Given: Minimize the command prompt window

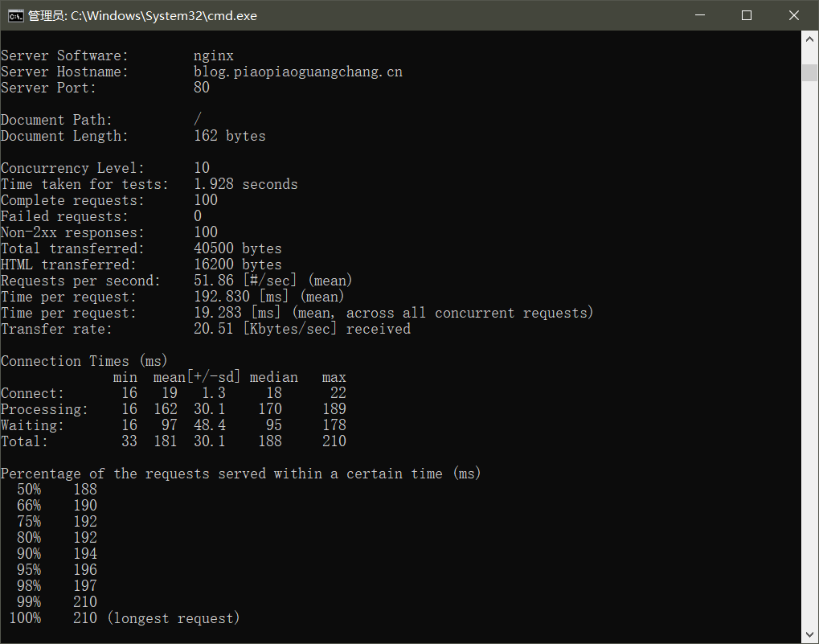Looking at the screenshot, I should click(x=708, y=15).
